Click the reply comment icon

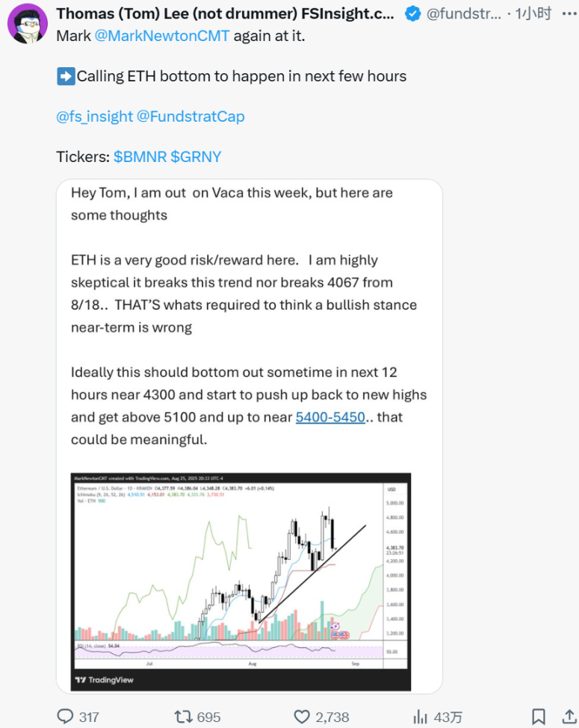click(x=66, y=716)
